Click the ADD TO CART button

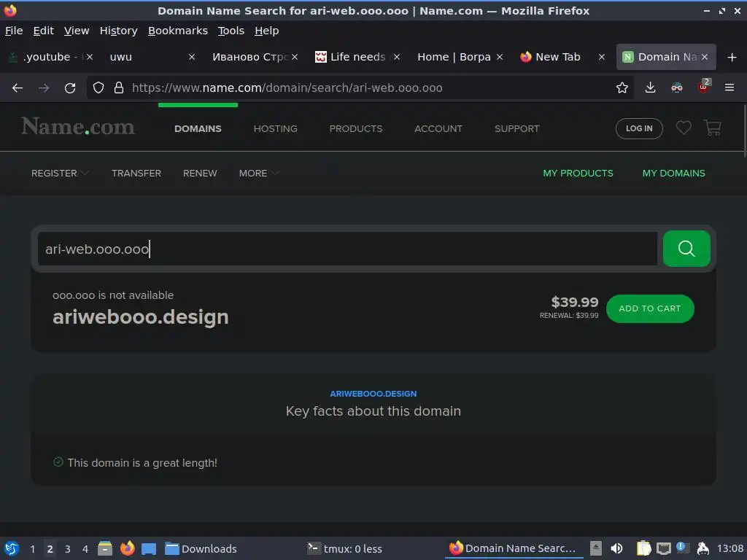tap(650, 308)
